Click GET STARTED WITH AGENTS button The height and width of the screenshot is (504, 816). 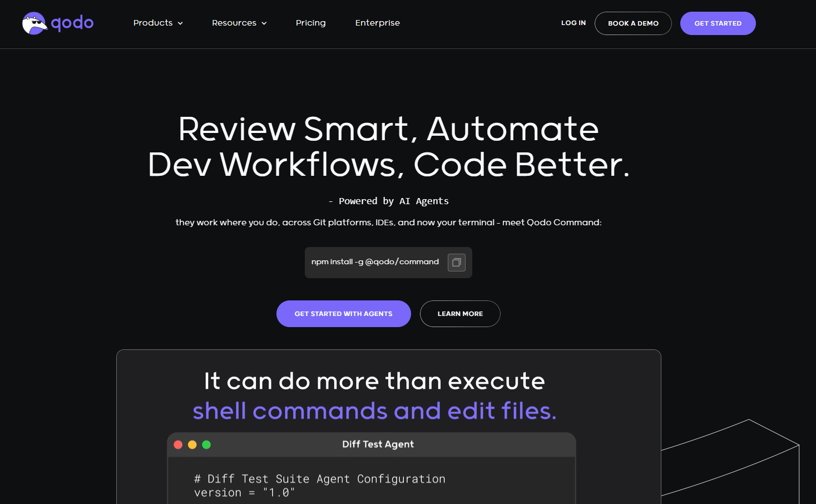tap(344, 314)
